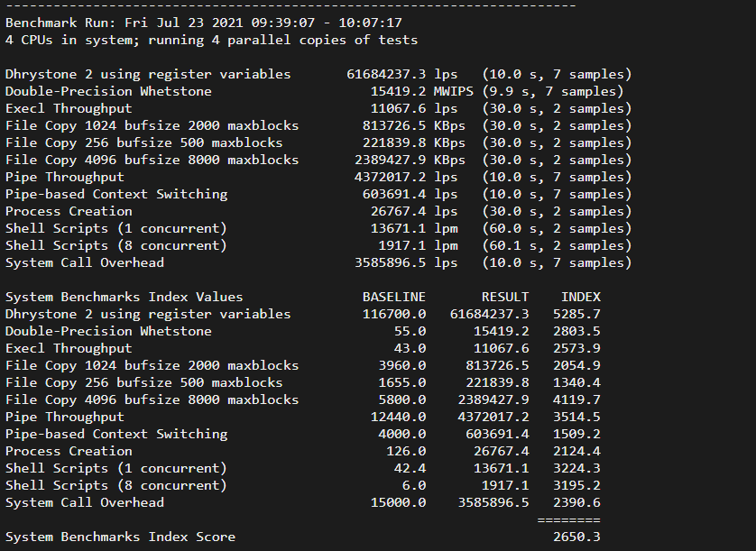Click the 13671.1 lpm shell scripts value
The image size is (756, 551).
pos(414,228)
